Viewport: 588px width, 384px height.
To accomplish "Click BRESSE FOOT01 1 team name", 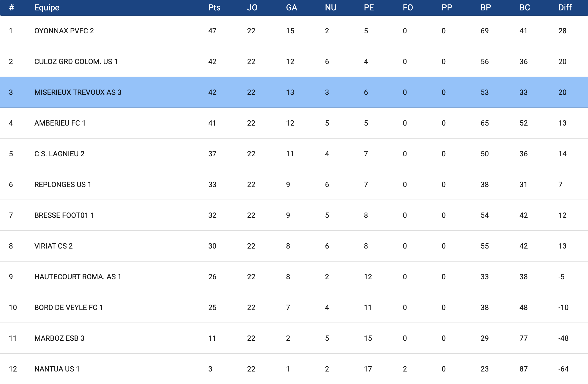I will point(64,215).
